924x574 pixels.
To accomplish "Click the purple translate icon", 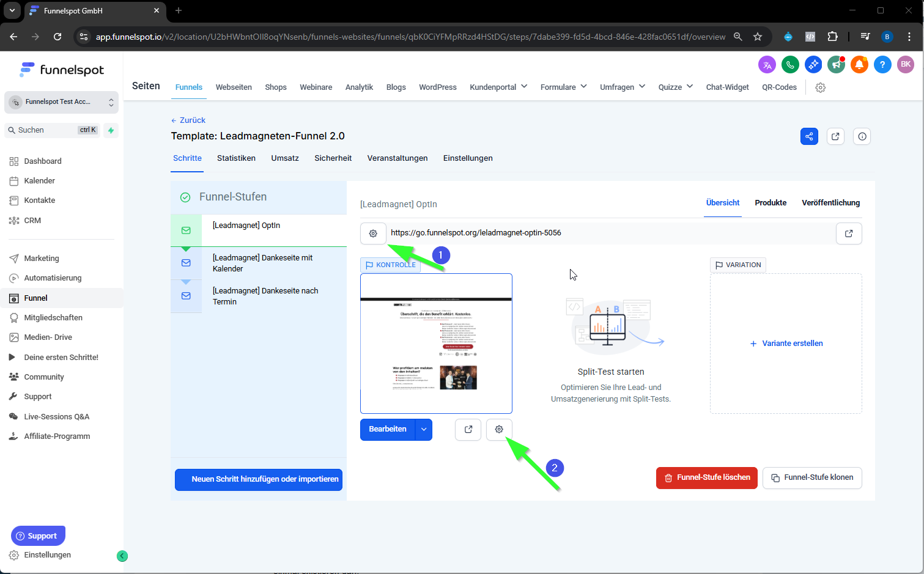I will (x=767, y=64).
